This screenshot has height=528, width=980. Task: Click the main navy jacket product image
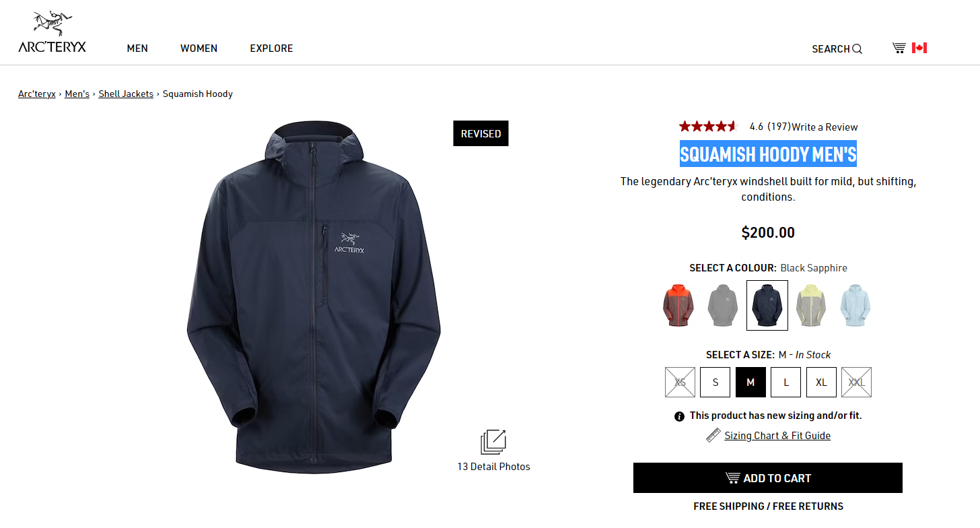[x=314, y=296]
